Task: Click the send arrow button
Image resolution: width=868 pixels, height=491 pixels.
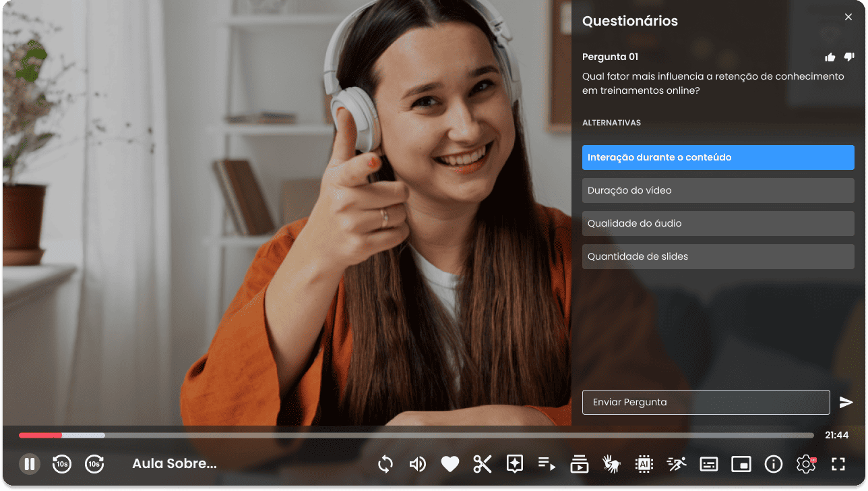Action: coord(846,403)
